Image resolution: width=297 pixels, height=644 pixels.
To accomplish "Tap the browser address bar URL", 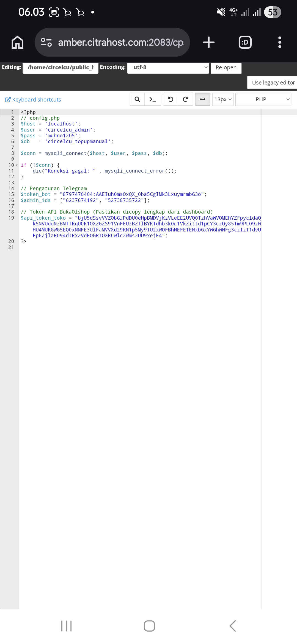I will 121,42.
